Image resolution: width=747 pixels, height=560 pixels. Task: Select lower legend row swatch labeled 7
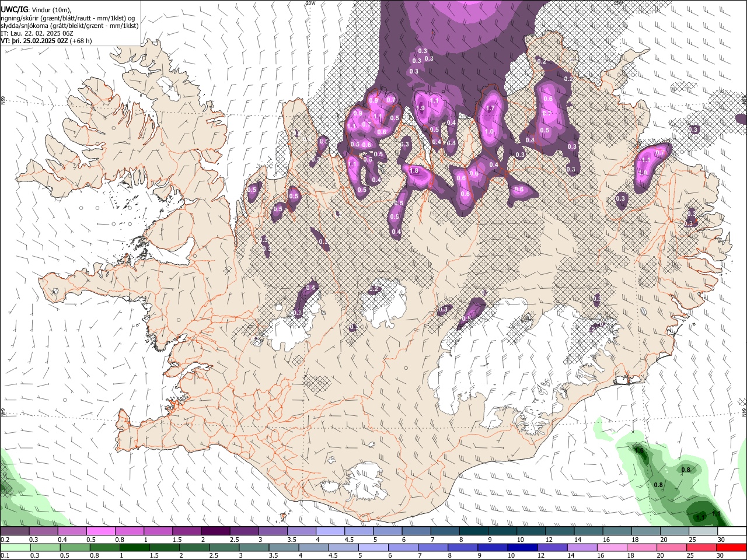pyautogui.click(x=432, y=548)
